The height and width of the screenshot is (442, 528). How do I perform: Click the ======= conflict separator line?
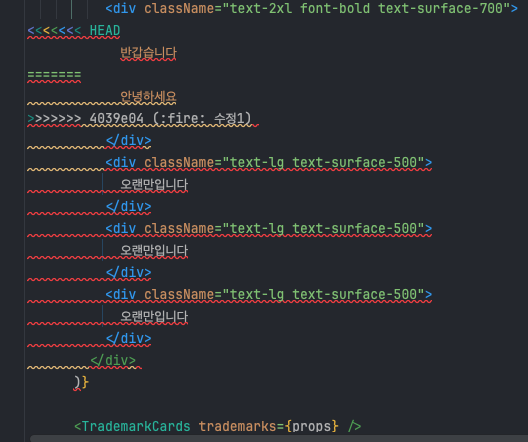pos(54,74)
